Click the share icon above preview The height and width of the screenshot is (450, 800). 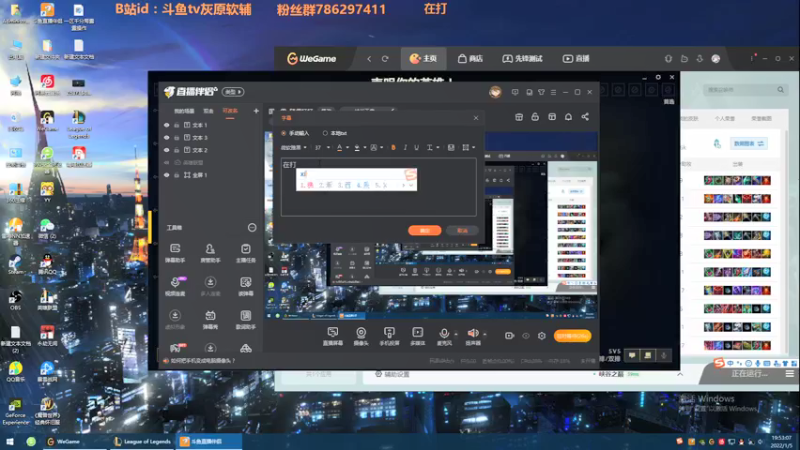(585, 117)
